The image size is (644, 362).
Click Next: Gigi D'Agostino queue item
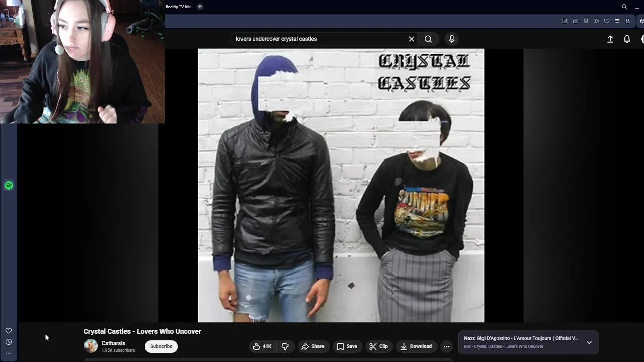(521, 338)
